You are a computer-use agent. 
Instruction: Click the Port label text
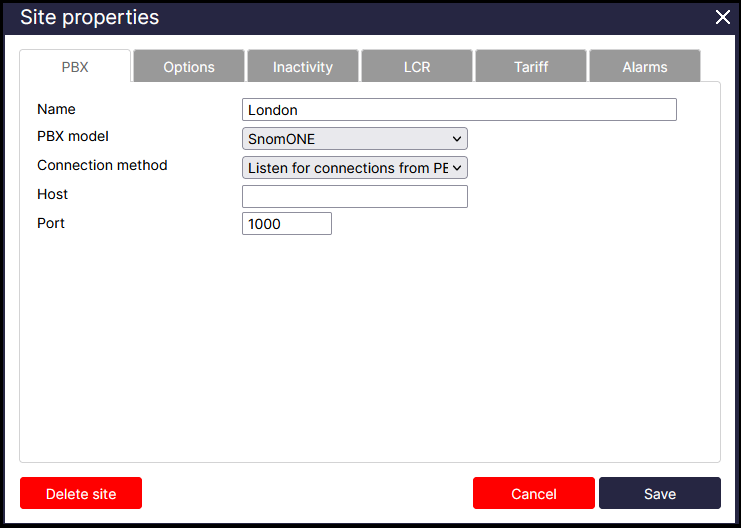pyautogui.click(x=51, y=223)
